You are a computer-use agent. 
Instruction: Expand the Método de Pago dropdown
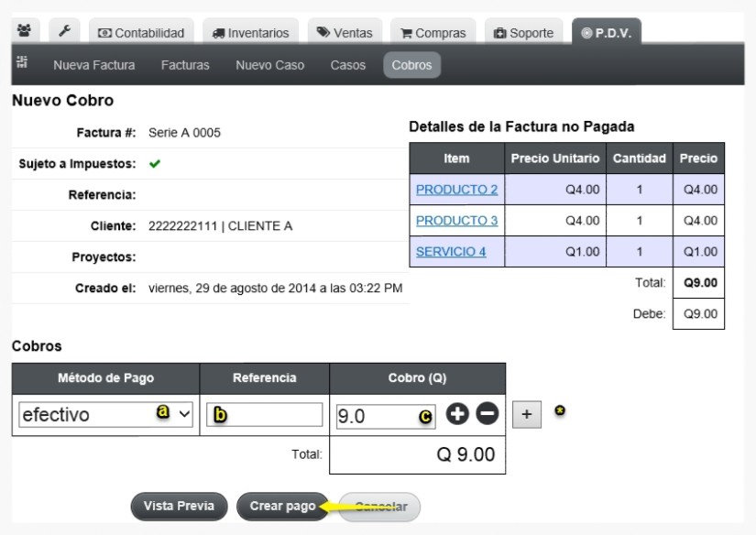[x=105, y=414]
